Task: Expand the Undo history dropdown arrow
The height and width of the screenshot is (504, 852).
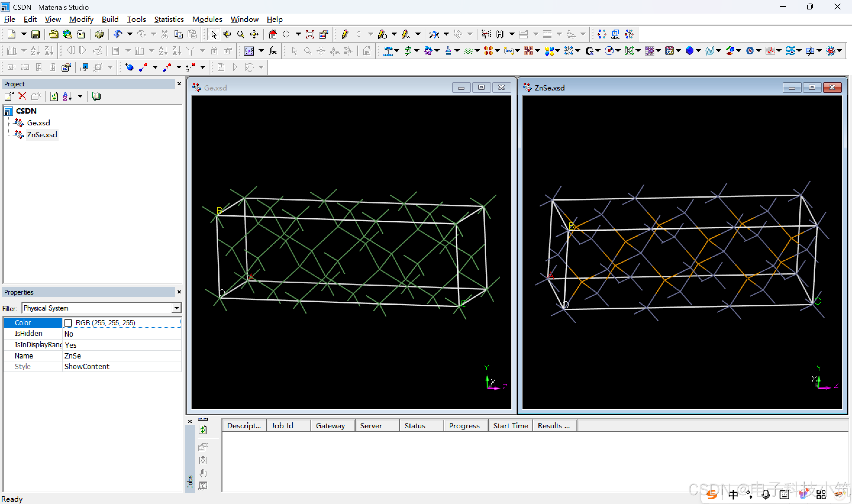Action: click(130, 34)
